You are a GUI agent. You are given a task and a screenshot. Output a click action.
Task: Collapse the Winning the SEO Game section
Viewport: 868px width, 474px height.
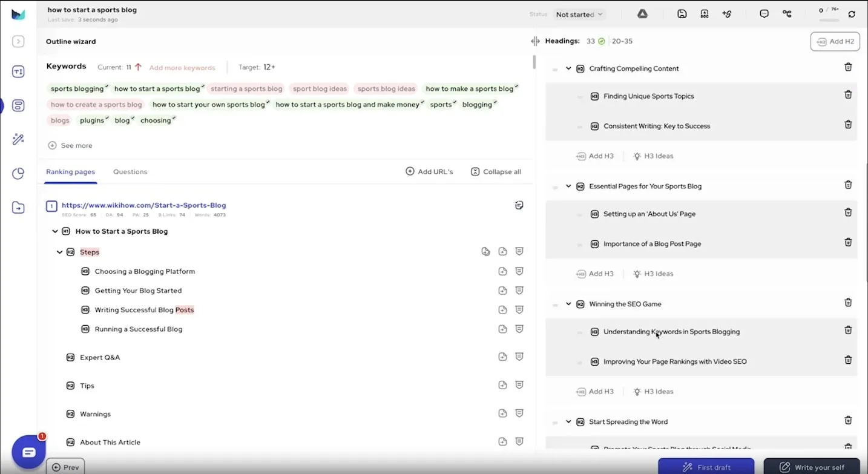click(568, 304)
